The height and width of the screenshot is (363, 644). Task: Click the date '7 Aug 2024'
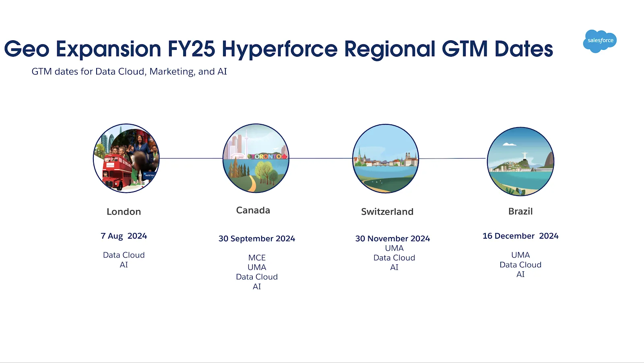124,236
